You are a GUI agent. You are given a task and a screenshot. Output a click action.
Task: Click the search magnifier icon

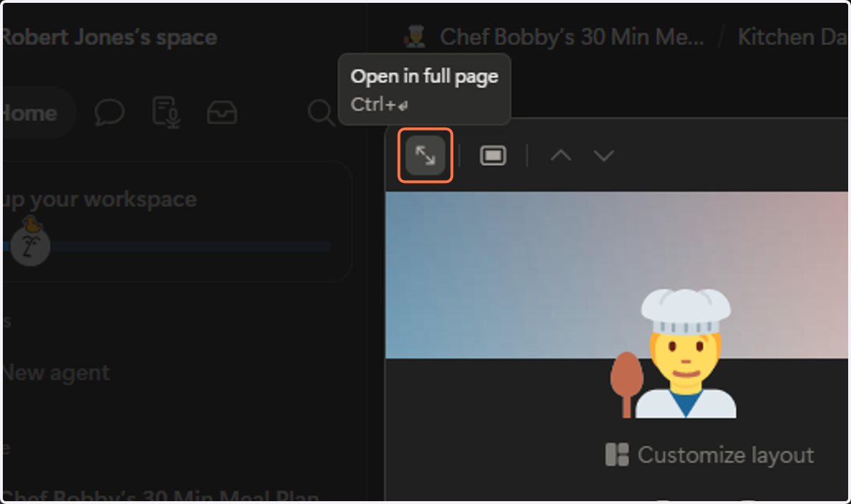[321, 113]
